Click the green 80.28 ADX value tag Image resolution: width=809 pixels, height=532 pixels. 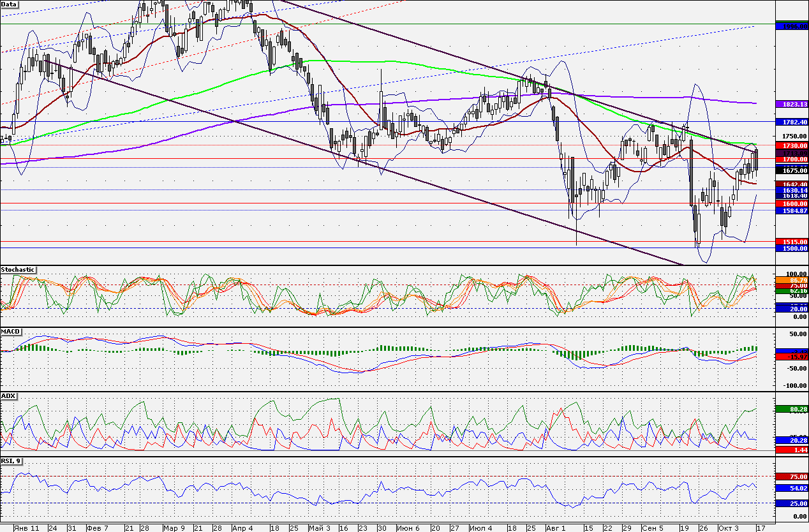pos(791,408)
